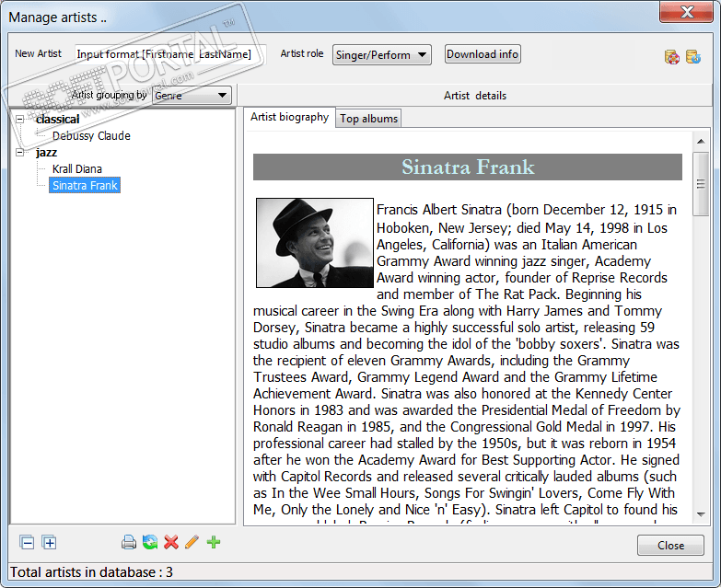Image resolution: width=721 pixels, height=588 pixels.
Task: Open the Artist grouping by Genre dropdown
Action: click(x=192, y=96)
